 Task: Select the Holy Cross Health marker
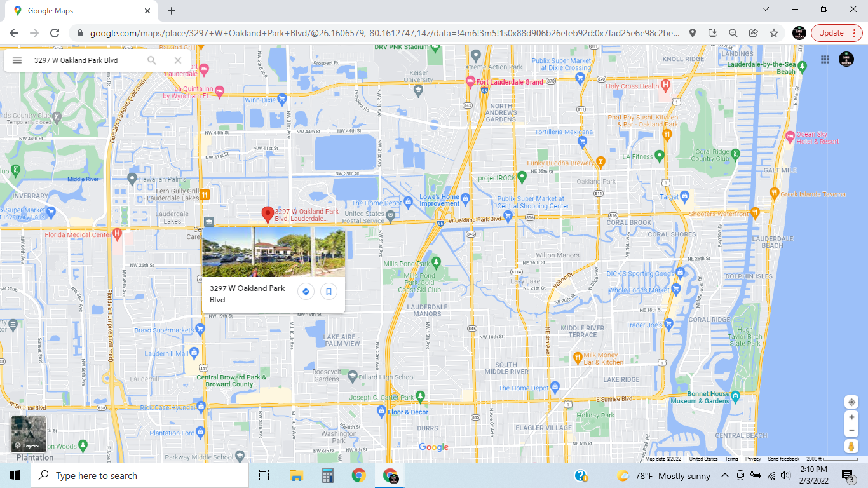click(x=665, y=85)
